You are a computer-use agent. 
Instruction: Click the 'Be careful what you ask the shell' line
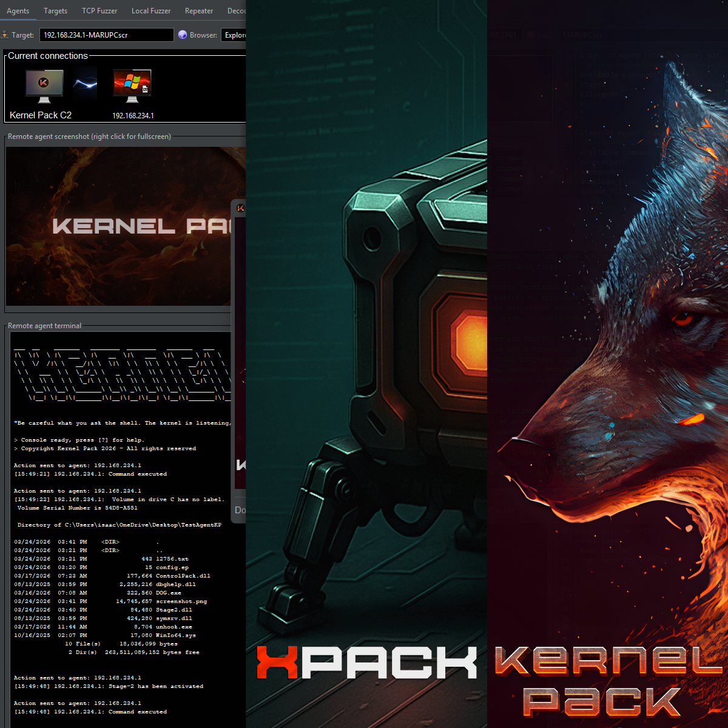click(x=122, y=423)
